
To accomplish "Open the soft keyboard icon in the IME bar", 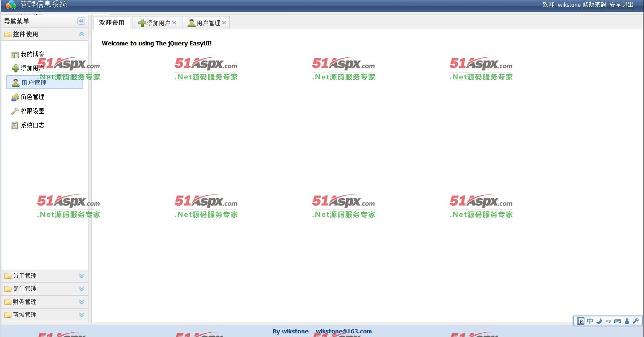I will [617, 321].
